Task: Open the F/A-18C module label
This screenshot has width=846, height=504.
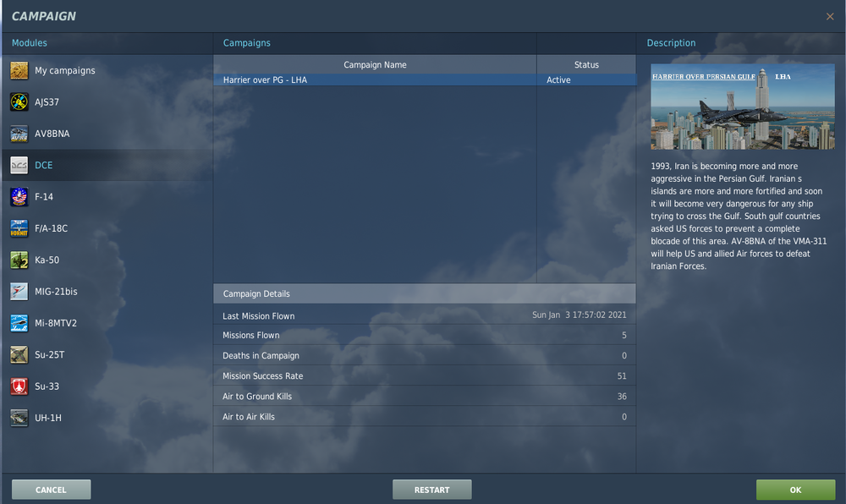Action: point(52,228)
